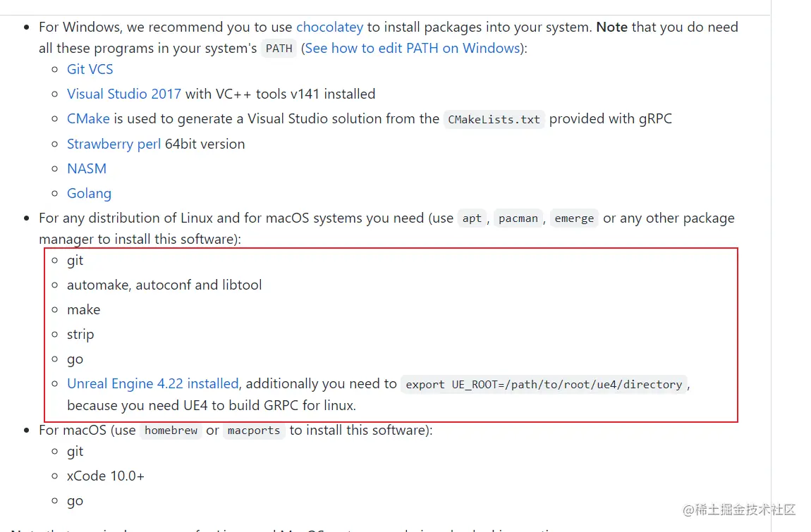811x532 pixels.
Task: Open Visual Studio 2017 link
Action: tap(124, 94)
